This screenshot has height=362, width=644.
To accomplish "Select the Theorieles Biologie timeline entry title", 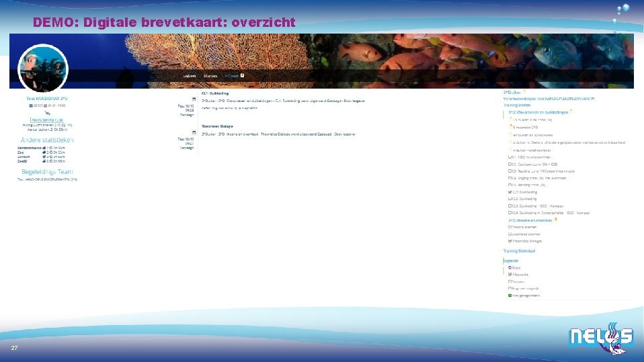I will 217,126.
